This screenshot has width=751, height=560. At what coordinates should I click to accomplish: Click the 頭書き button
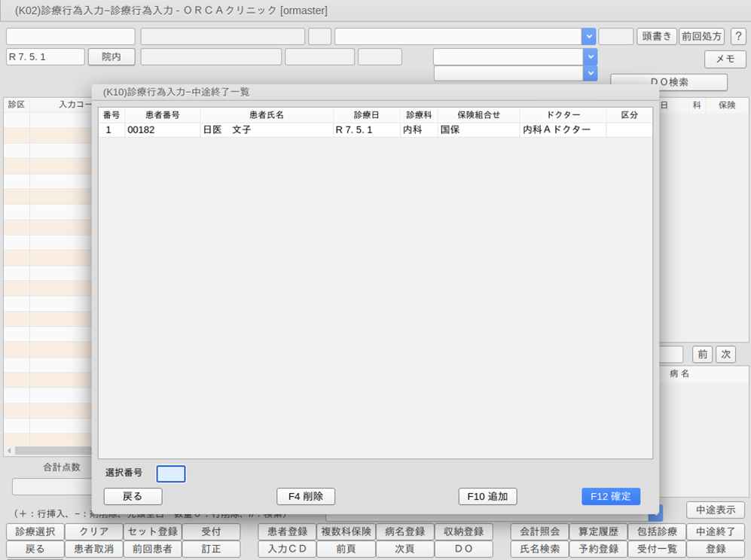656,36
